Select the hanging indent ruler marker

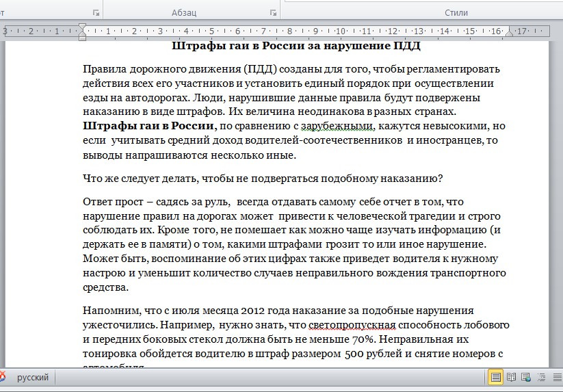click(82, 33)
